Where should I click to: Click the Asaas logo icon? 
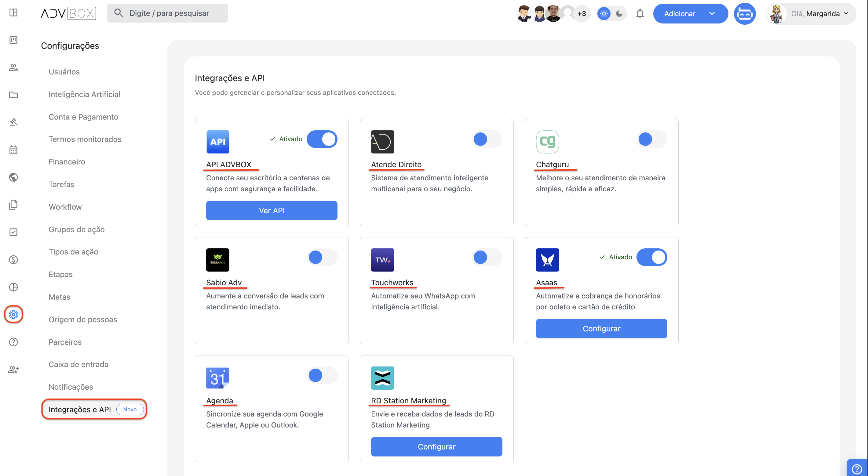[548, 260]
